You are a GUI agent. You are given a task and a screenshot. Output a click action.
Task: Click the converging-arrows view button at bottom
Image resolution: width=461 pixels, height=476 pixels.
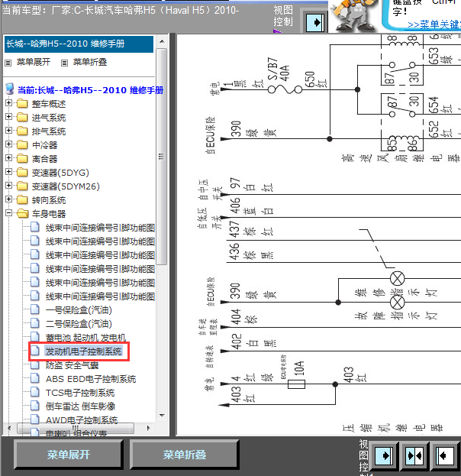click(x=414, y=455)
